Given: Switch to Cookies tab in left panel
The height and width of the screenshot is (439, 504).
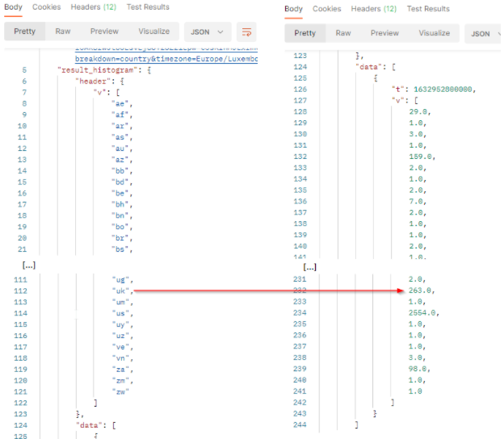Looking at the screenshot, I should click(x=46, y=7).
